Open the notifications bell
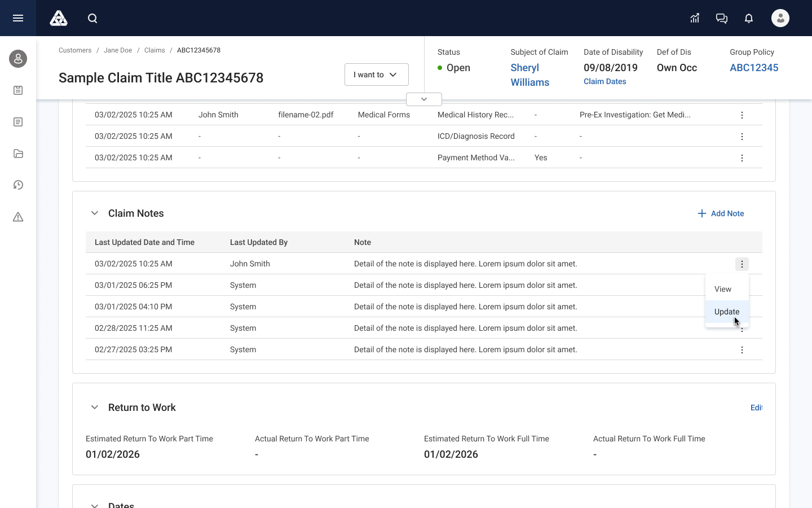812x508 pixels. click(x=749, y=18)
